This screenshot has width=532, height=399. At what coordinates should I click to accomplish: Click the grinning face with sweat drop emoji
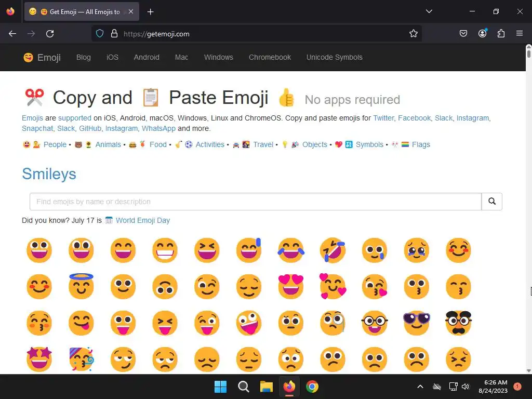click(249, 250)
